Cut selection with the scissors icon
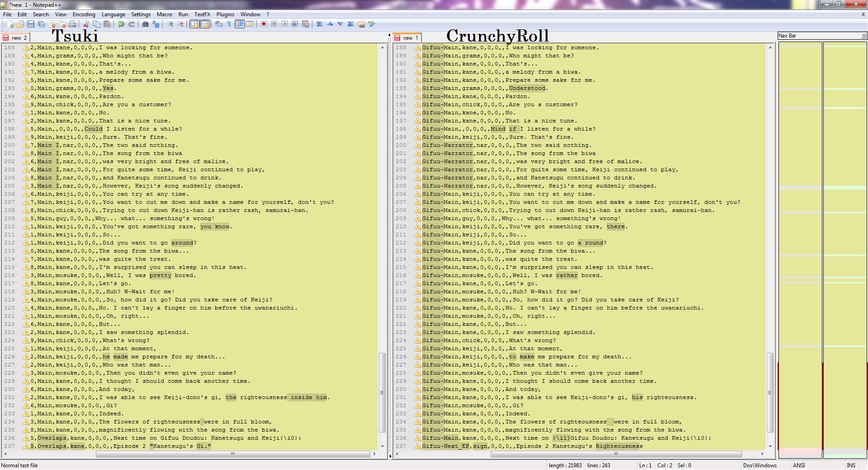The image size is (868, 470). (86, 24)
